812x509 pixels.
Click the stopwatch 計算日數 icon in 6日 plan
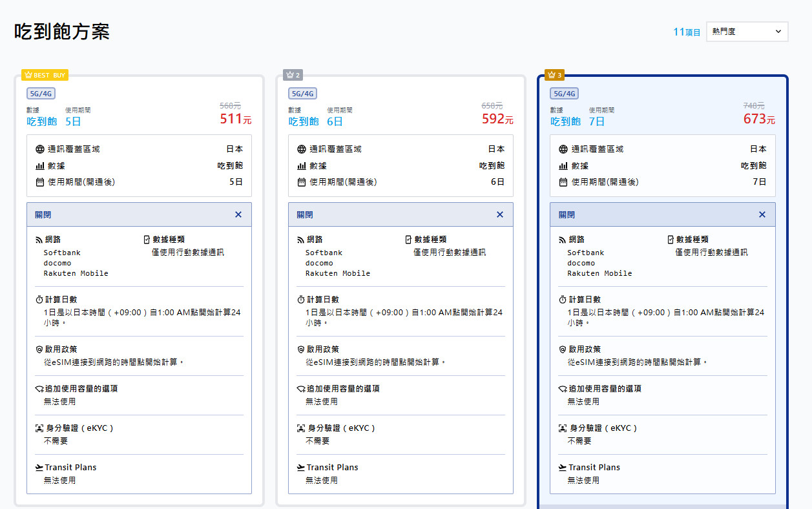point(300,300)
